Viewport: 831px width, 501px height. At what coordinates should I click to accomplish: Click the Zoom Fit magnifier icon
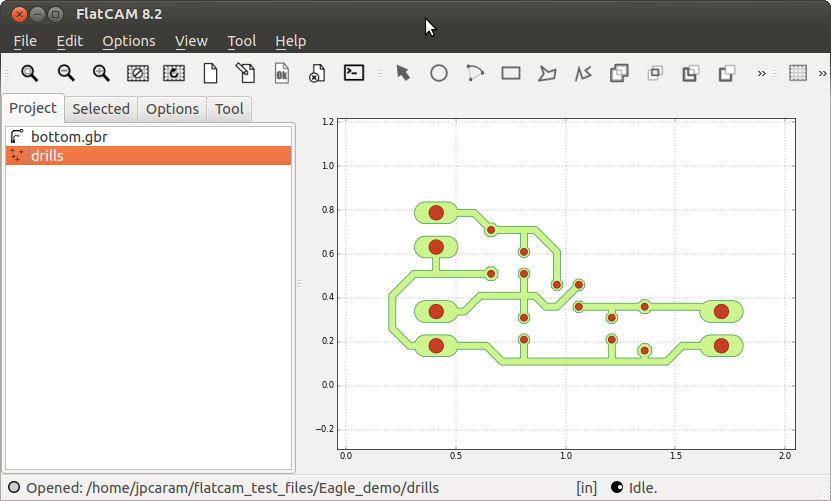click(x=30, y=73)
